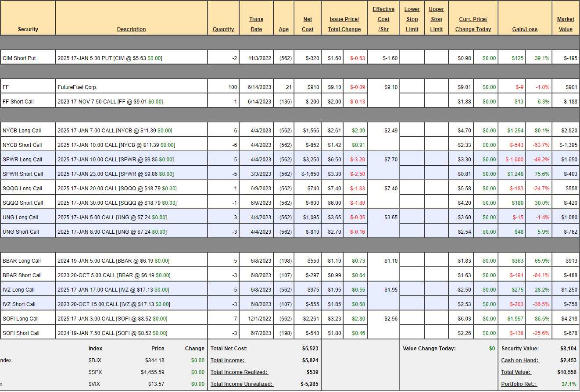The height and width of the screenshot is (392, 580).
Task: Click the Description column header link
Action: 131,29
